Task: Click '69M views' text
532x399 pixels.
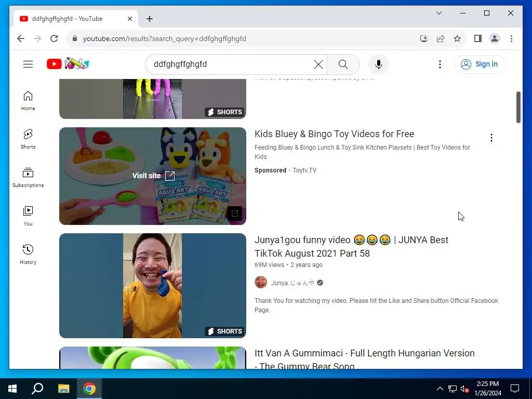Action: click(x=270, y=265)
